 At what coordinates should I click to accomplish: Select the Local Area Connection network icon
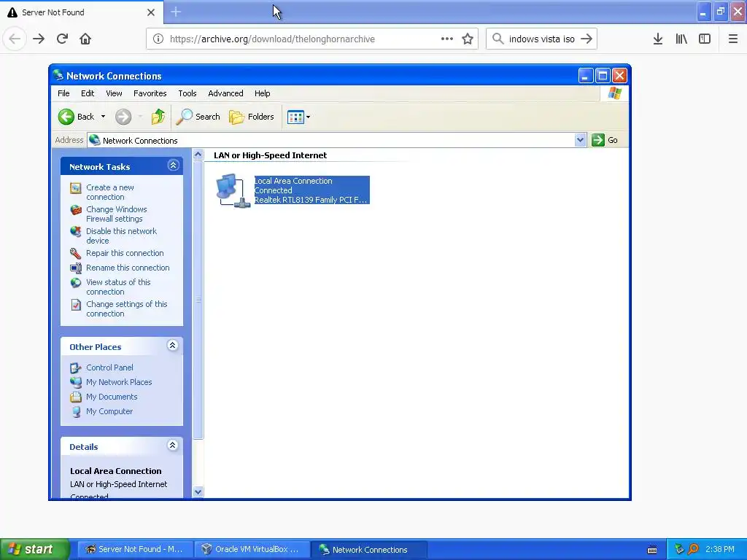coord(233,190)
